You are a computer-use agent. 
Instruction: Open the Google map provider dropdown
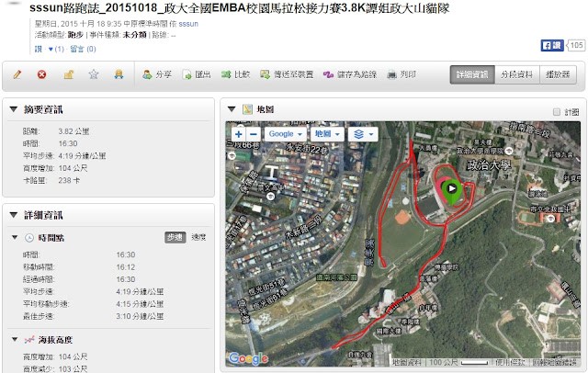tap(286, 134)
